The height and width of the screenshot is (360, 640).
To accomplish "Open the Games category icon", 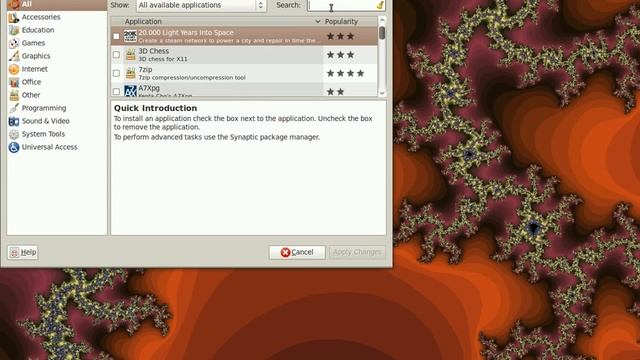I will (x=14, y=43).
